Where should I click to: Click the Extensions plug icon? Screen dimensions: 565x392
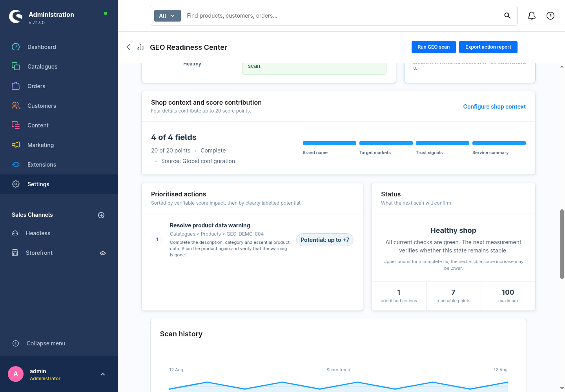(16, 165)
